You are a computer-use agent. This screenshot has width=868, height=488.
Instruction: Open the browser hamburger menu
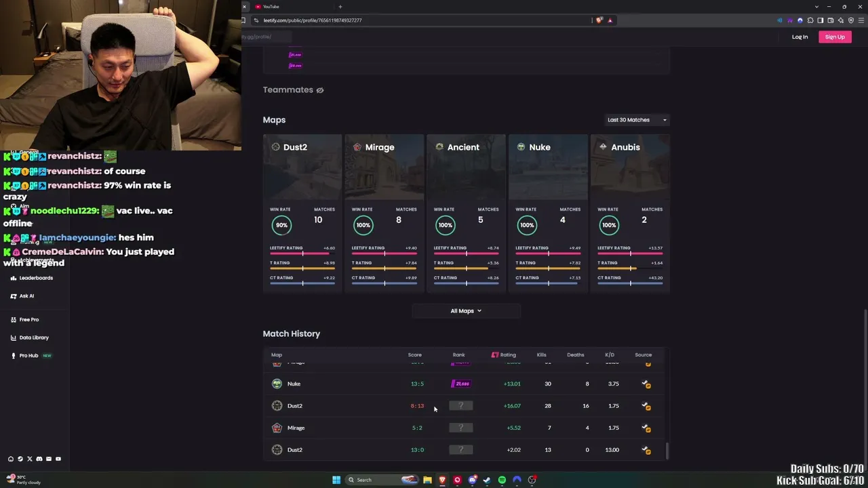(861, 20)
